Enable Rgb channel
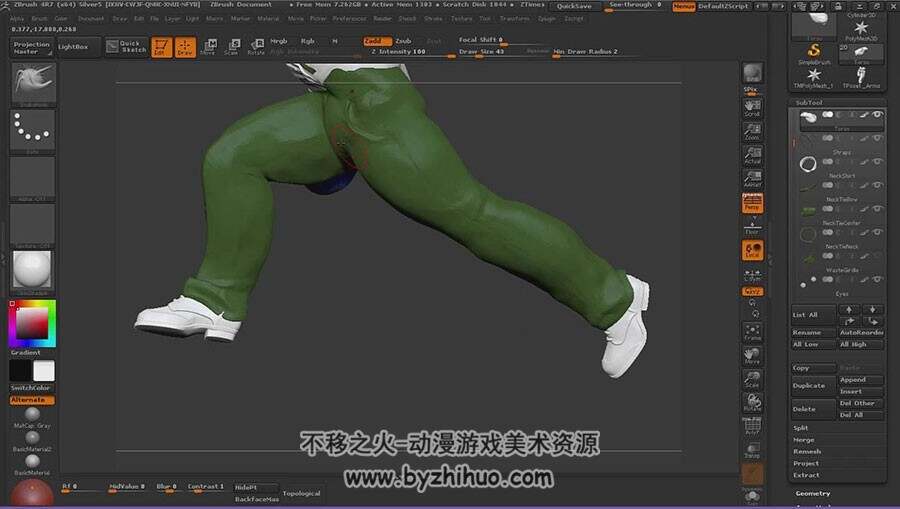900x509 pixels. pos(308,41)
